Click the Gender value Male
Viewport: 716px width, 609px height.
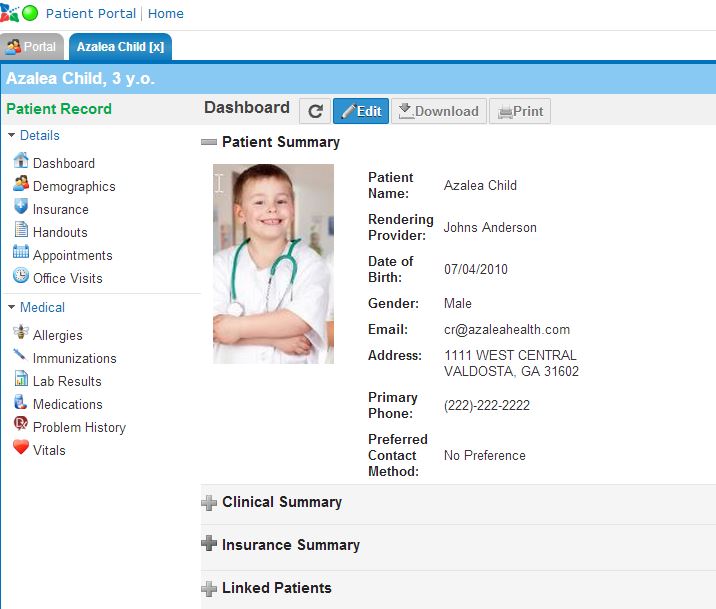click(458, 303)
